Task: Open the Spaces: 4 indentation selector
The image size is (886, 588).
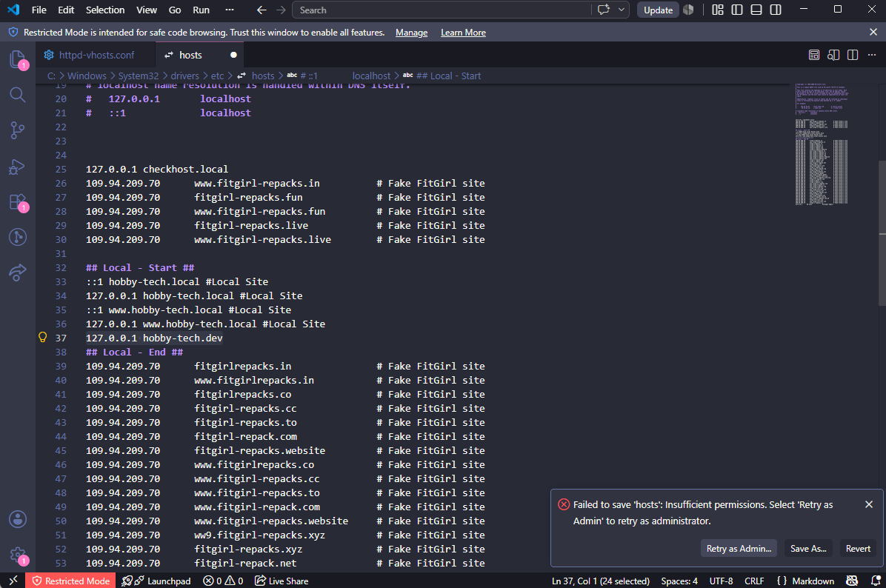Action: click(x=679, y=581)
